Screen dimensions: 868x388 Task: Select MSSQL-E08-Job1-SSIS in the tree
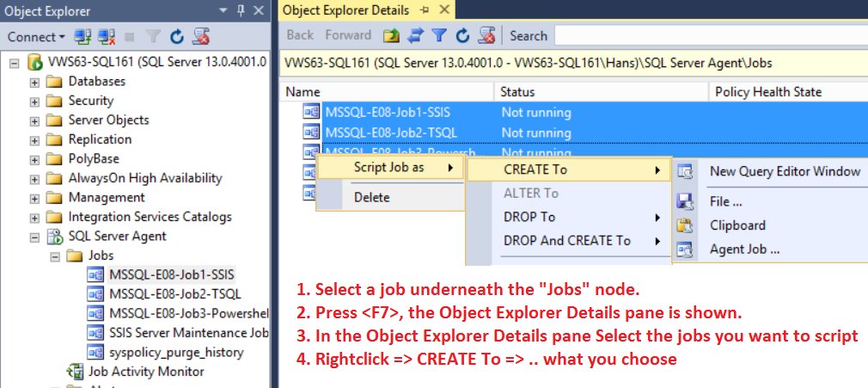point(172,275)
